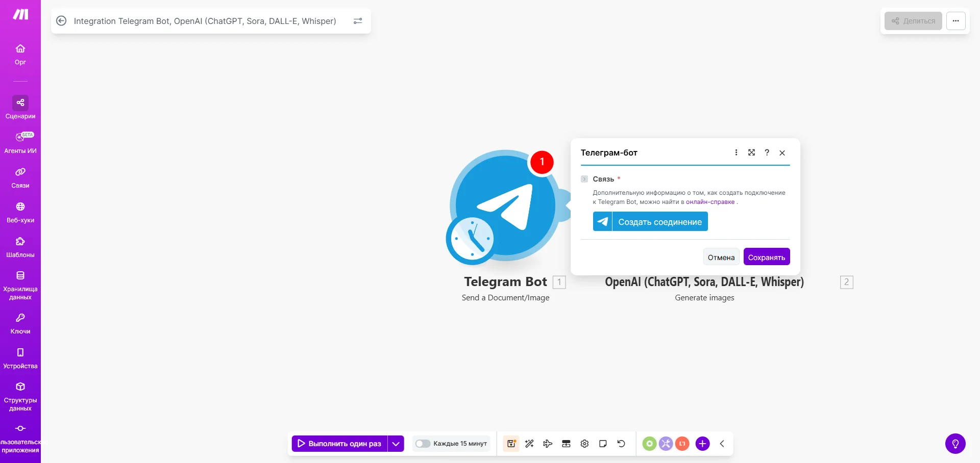Click the red badge on Telegram Bot module
The height and width of the screenshot is (463, 980).
point(542,162)
